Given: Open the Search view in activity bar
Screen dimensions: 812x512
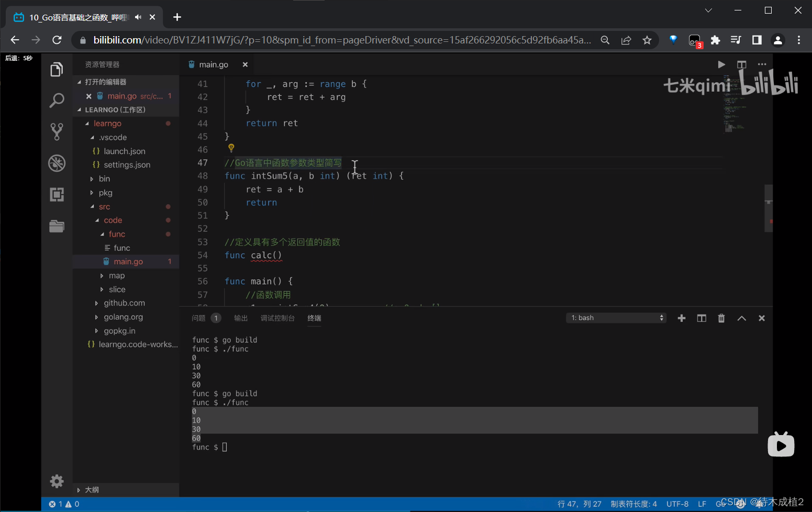Looking at the screenshot, I should (x=57, y=100).
